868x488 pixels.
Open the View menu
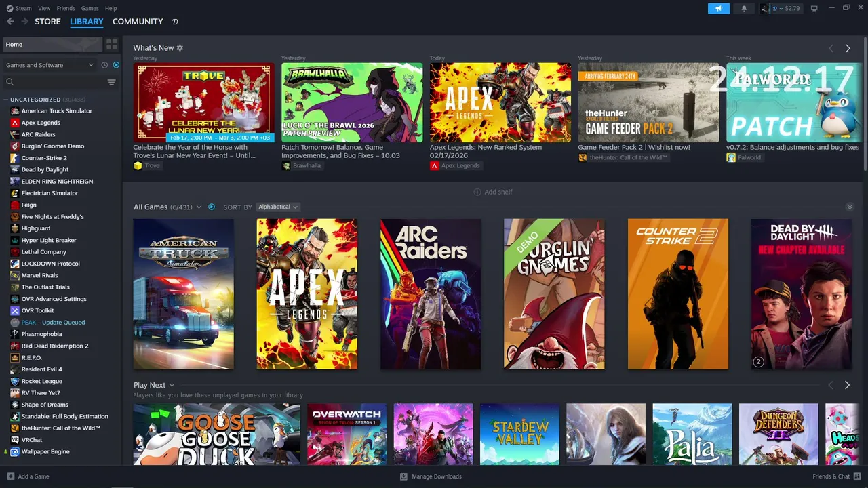coord(44,8)
